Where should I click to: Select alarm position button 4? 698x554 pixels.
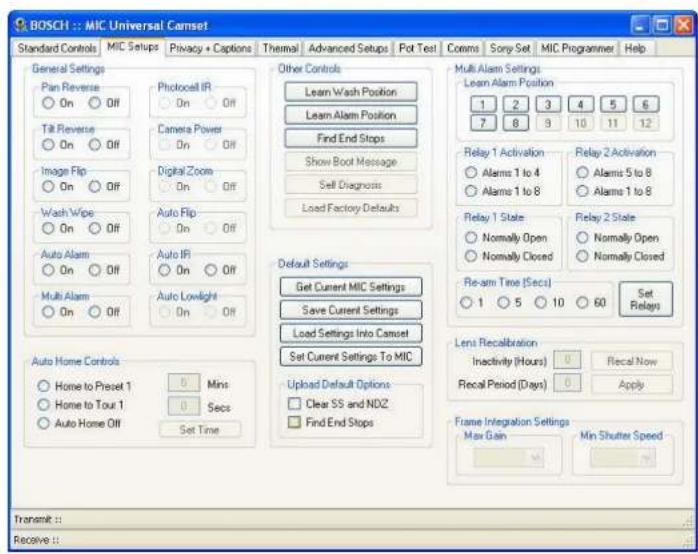[x=580, y=105]
